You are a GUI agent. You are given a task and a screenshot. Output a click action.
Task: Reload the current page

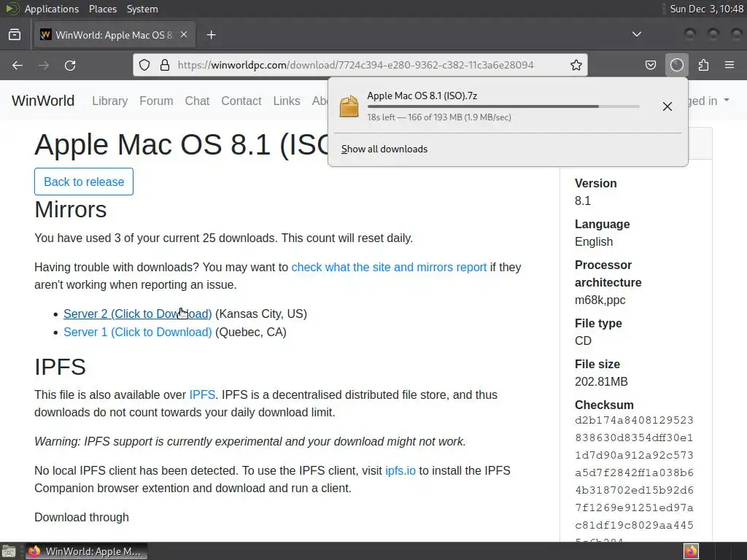click(x=70, y=65)
